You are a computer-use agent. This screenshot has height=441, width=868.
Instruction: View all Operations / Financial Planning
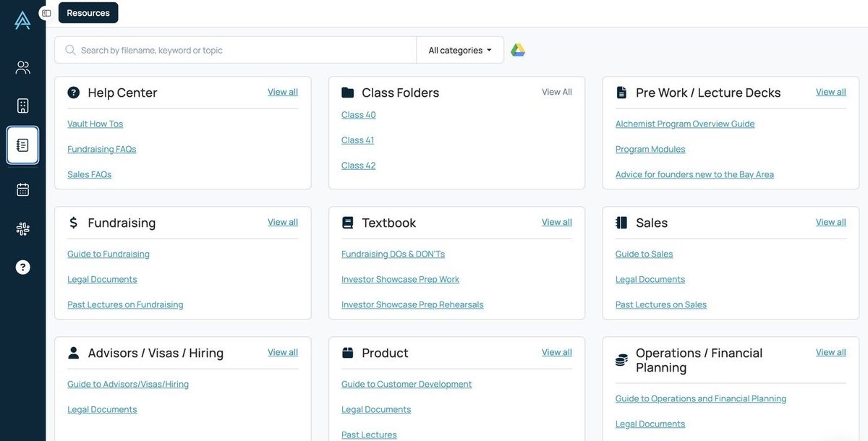coord(831,352)
